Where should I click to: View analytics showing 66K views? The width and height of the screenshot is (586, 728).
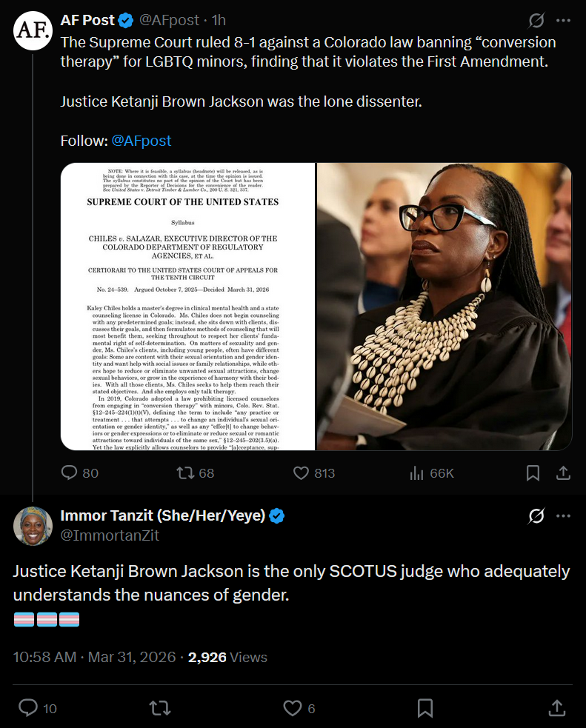click(x=431, y=473)
